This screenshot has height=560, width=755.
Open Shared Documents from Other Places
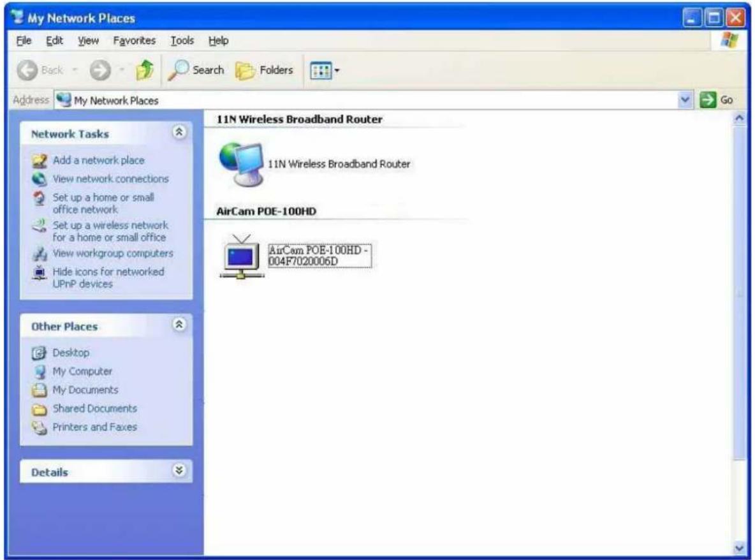94,408
